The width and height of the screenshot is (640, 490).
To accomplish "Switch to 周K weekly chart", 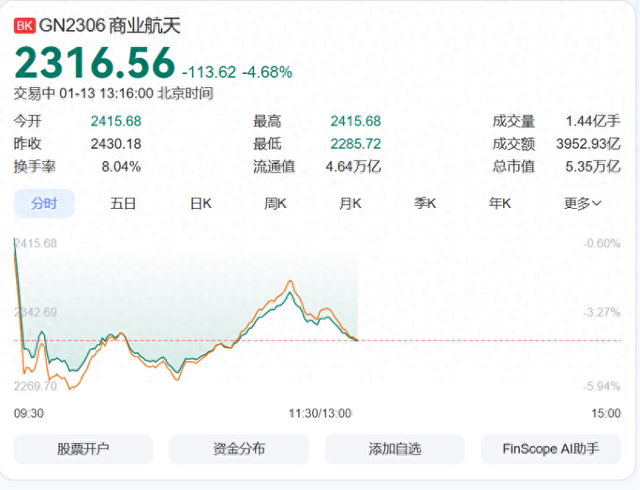I will [275, 203].
